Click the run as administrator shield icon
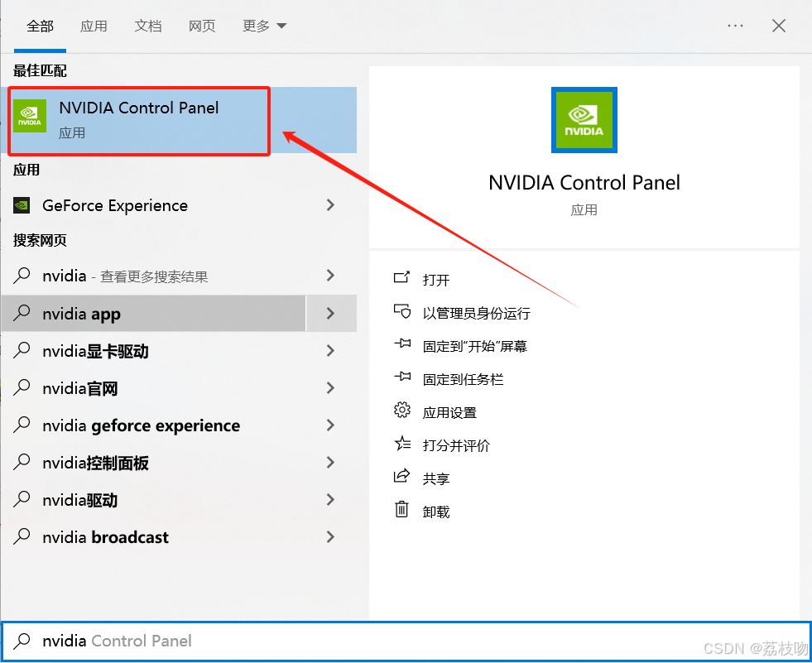Screen dimensions: 812x663 [x=401, y=311]
